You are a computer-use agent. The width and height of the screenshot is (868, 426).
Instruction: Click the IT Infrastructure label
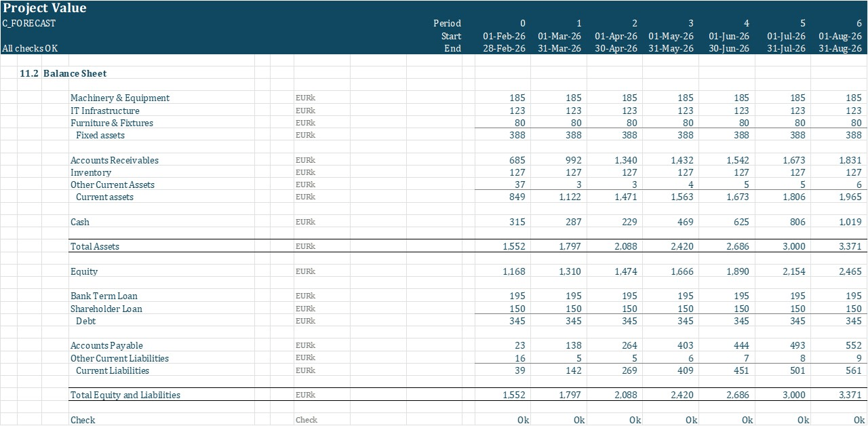105,111
